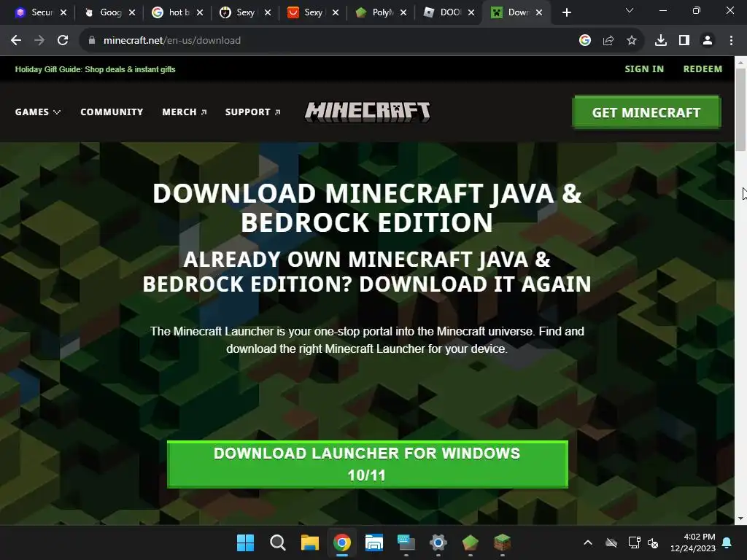Click REDEEM link

(x=703, y=69)
